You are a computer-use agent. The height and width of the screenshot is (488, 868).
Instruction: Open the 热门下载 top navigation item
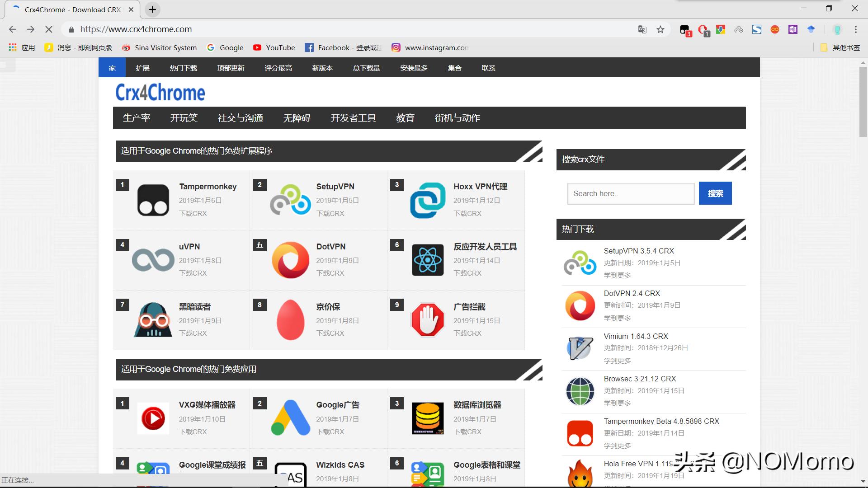coord(183,68)
